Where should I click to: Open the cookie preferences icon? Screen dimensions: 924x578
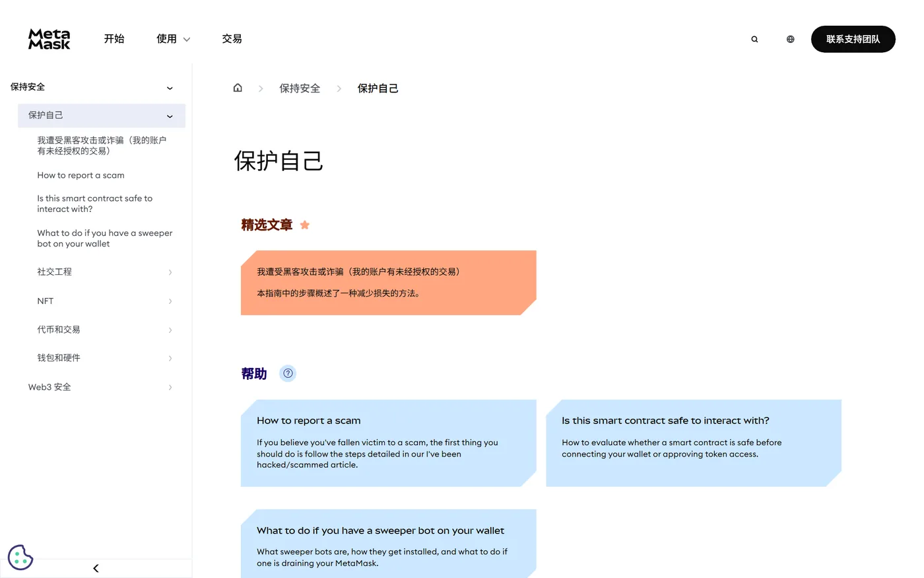(x=20, y=557)
